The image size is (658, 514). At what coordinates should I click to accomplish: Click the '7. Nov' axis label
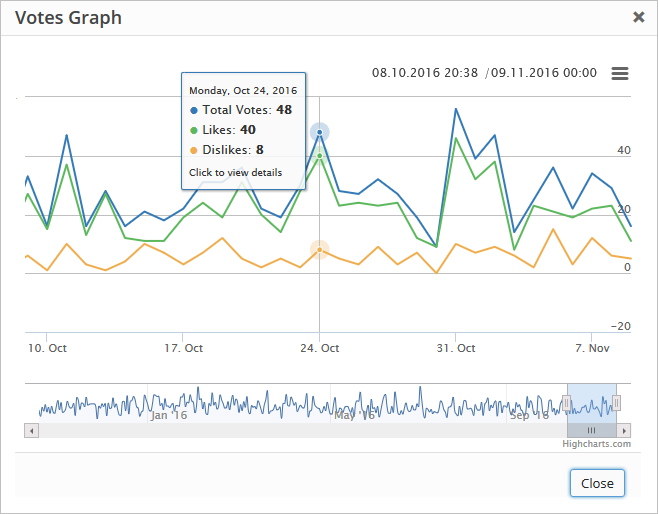tap(592, 348)
